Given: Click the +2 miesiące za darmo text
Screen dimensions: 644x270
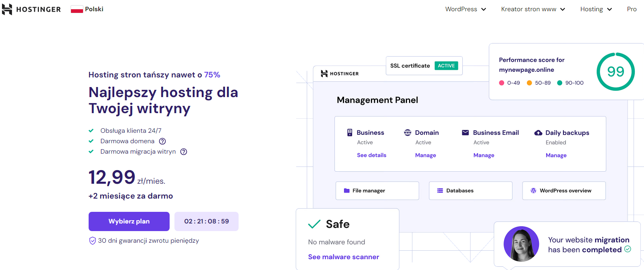Looking at the screenshot, I should coord(131,196).
